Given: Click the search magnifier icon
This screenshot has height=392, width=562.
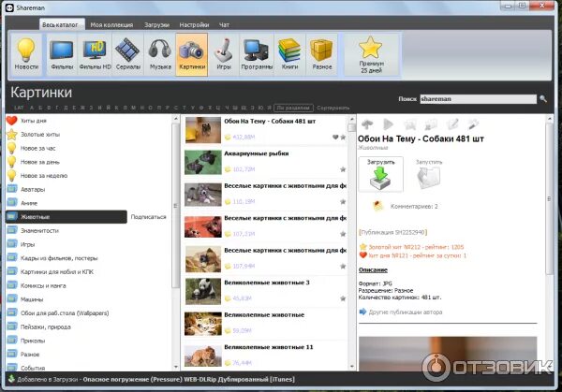Looking at the screenshot, I should [543, 99].
